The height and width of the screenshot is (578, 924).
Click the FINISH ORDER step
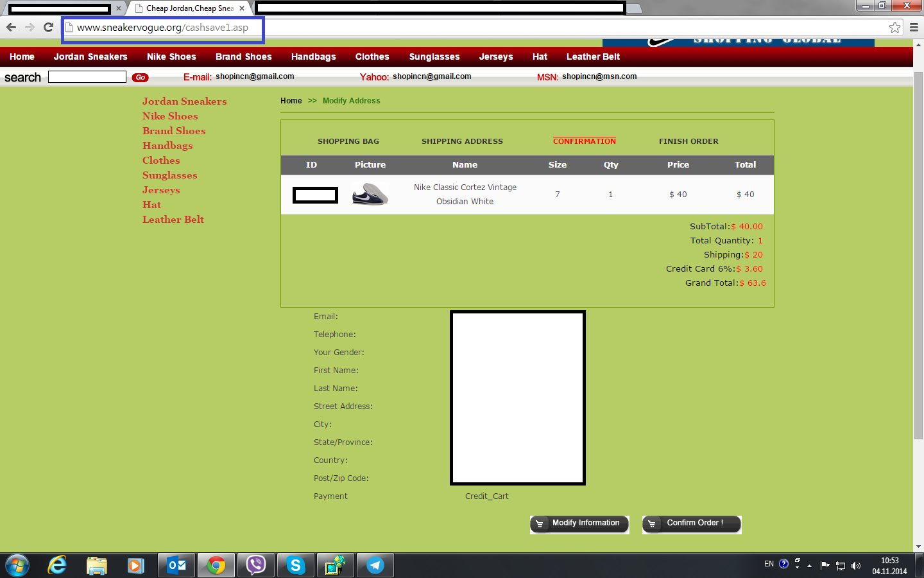(689, 141)
